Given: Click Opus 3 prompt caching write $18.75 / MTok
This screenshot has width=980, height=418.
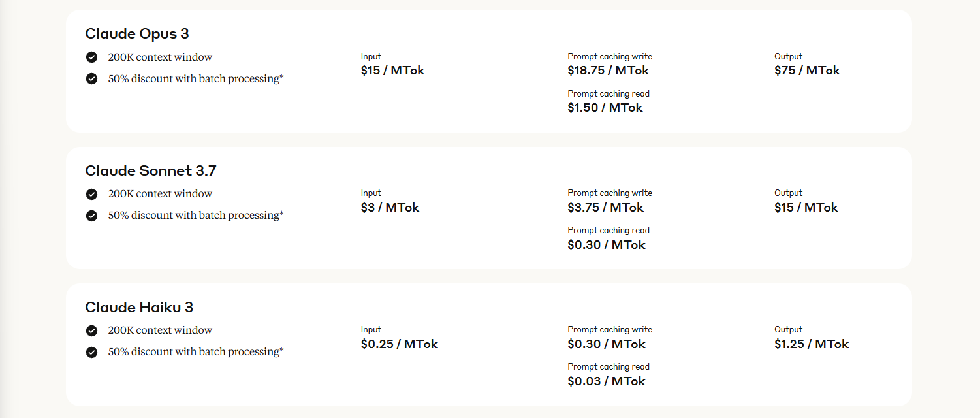Looking at the screenshot, I should pos(609,71).
